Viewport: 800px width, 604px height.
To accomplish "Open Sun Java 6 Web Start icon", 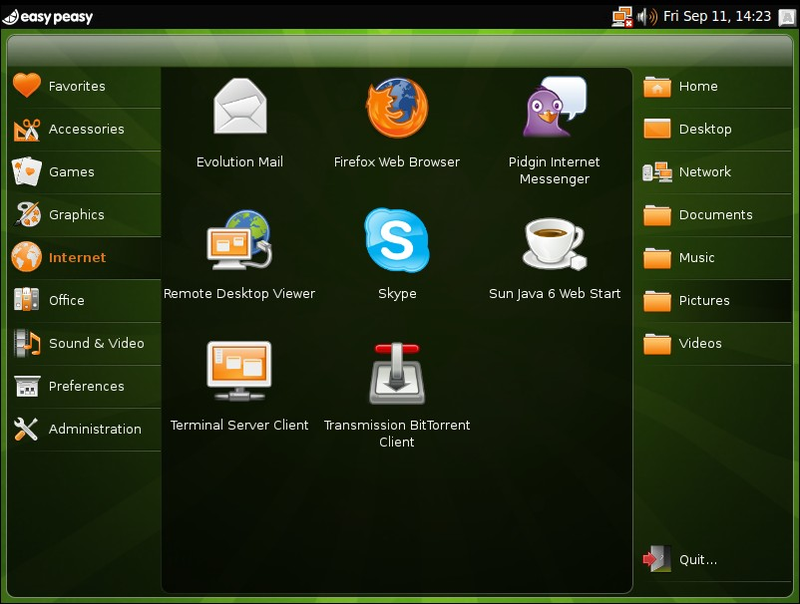I will pos(555,243).
